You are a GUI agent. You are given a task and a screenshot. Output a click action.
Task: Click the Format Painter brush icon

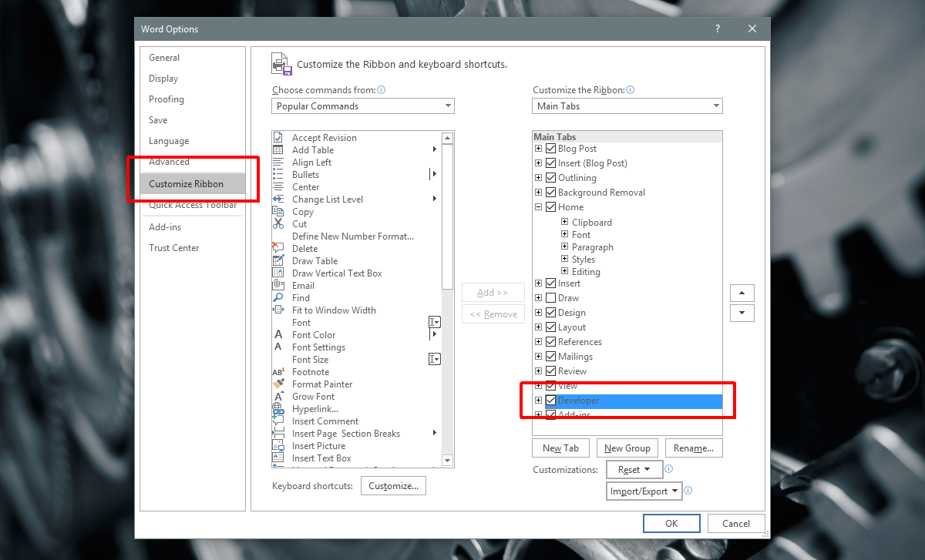tap(278, 384)
